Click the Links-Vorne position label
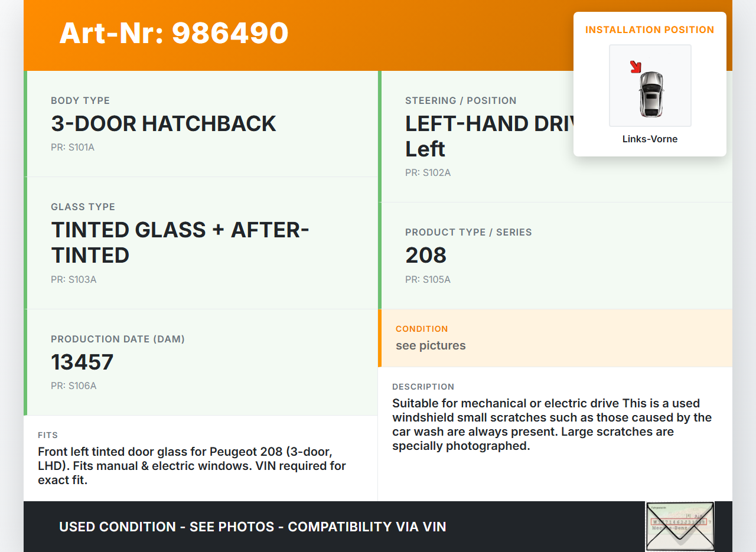The image size is (756, 552). [x=650, y=139]
